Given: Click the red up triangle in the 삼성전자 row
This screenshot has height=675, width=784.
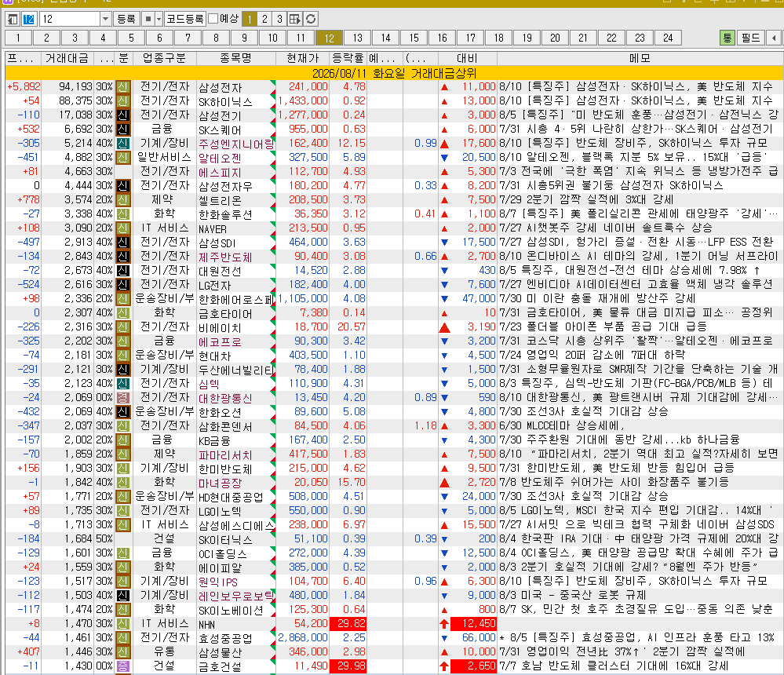Looking at the screenshot, I should pyautogui.click(x=444, y=87).
